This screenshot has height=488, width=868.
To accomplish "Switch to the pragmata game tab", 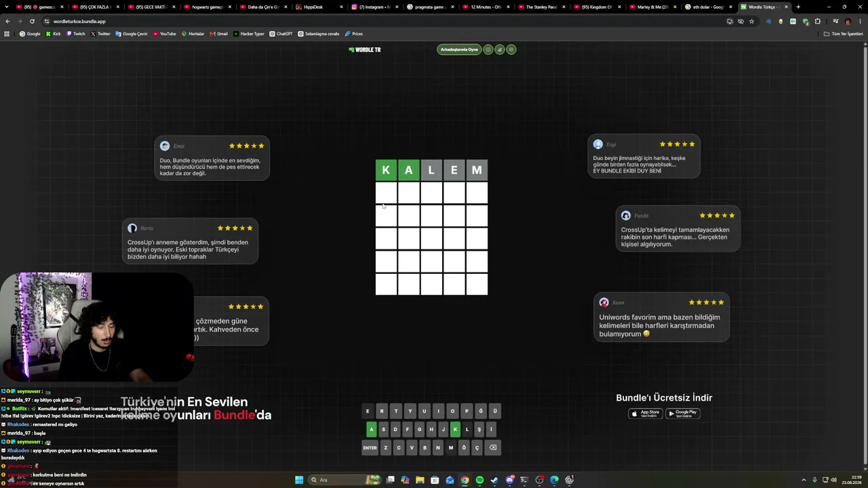I will (430, 7).
